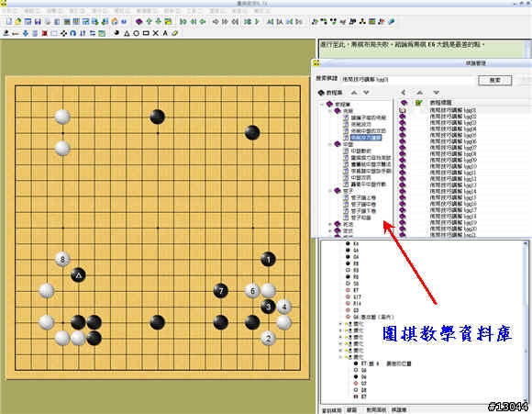The height and width of the screenshot is (414, 532).
Task: Collapse the expanded 變化 variation node
Action: [340, 357]
